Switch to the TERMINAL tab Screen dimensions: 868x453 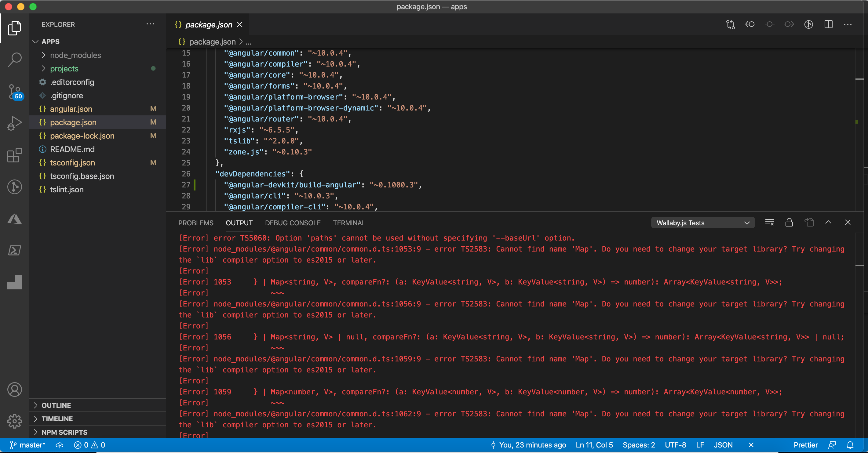coord(349,223)
